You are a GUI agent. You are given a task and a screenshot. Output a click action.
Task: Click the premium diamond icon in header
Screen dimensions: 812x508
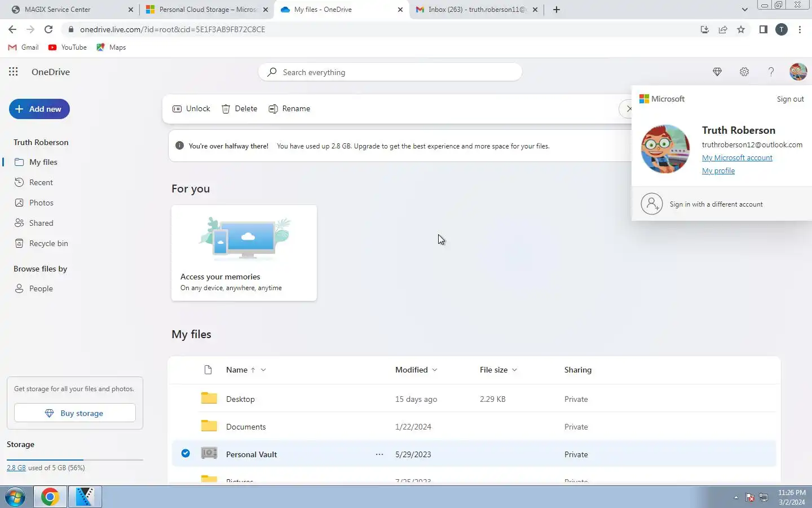717,72
